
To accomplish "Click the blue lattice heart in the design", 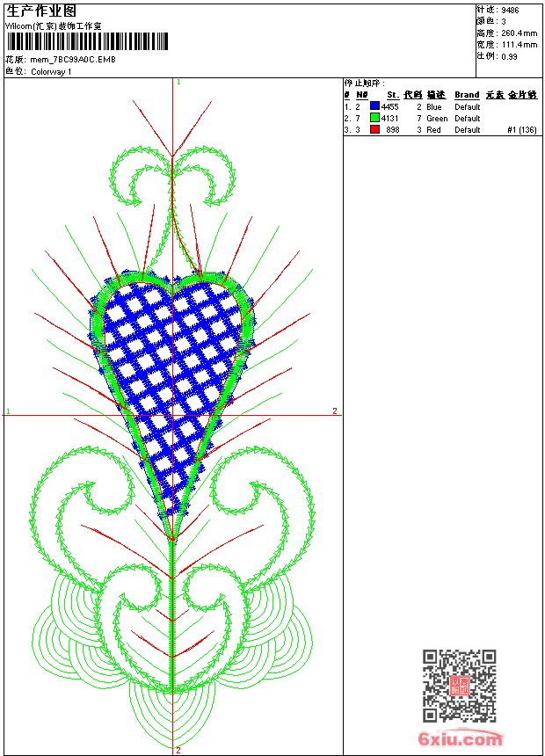I will (x=172, y=396).
